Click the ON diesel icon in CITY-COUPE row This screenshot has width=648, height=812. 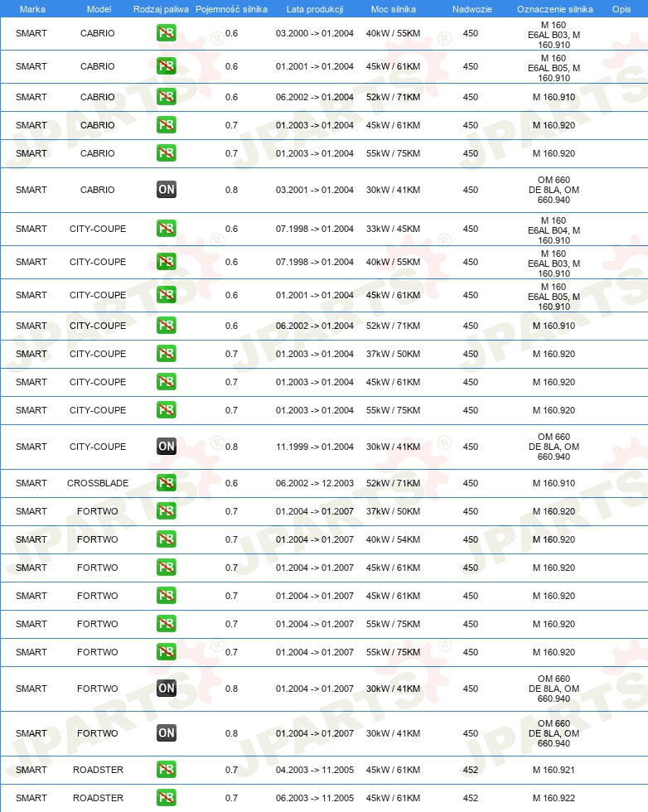[167, 447]
